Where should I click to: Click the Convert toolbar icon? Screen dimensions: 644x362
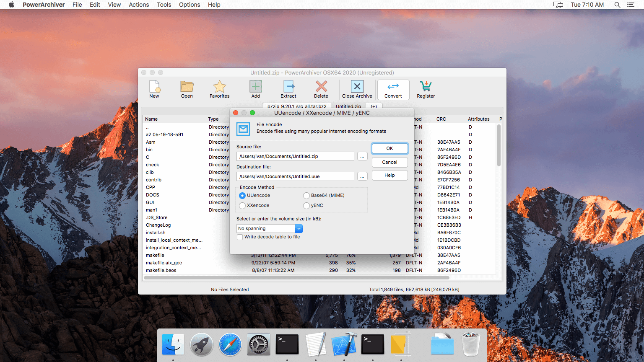pos(393,90)
